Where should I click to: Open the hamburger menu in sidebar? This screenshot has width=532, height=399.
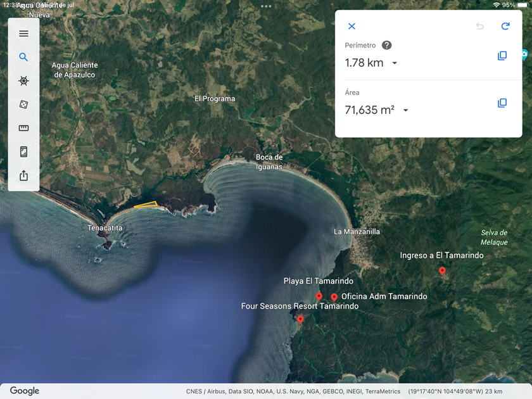(23, 33)
